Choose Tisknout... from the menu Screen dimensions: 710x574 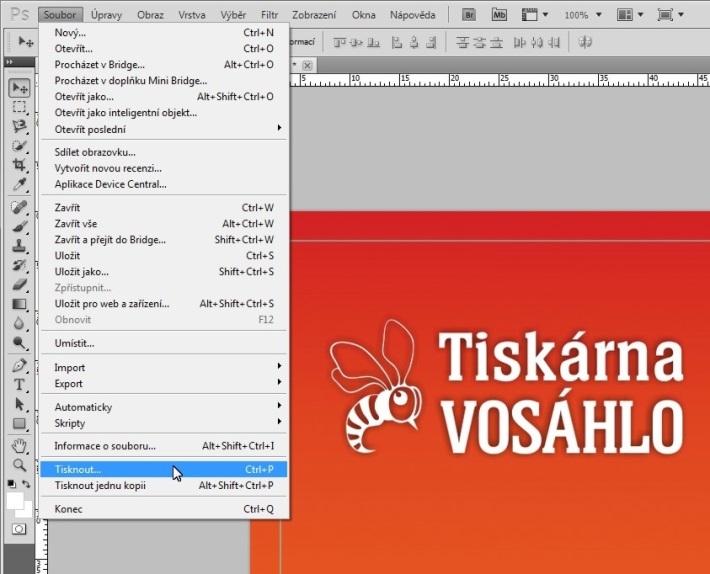click(164, 469)
